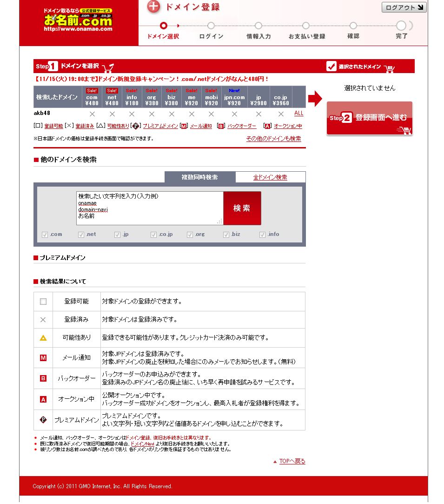The image size is (444, 504).
Task: Click the cart icon in Step 1 header
Action: tap(108, 67)
